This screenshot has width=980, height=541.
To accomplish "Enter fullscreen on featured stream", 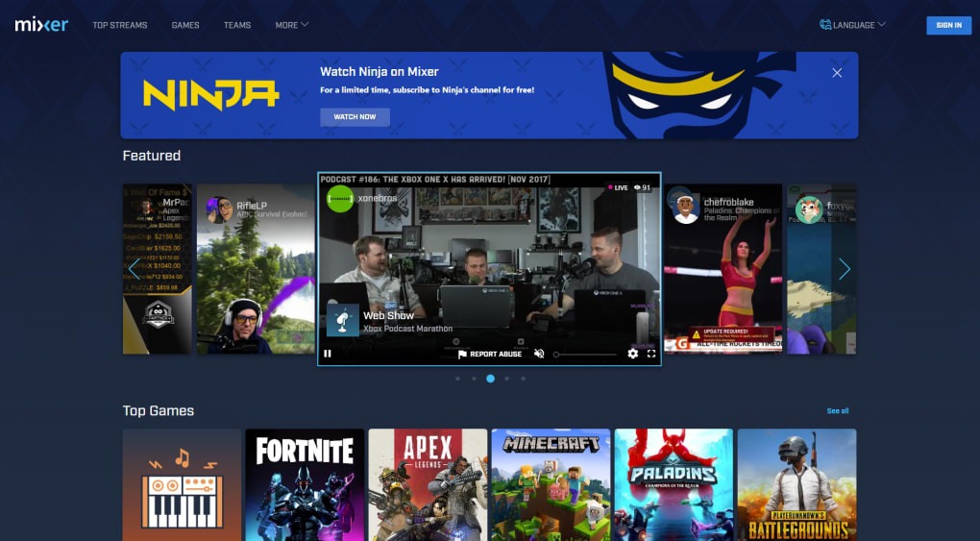I will coord(651,354).
